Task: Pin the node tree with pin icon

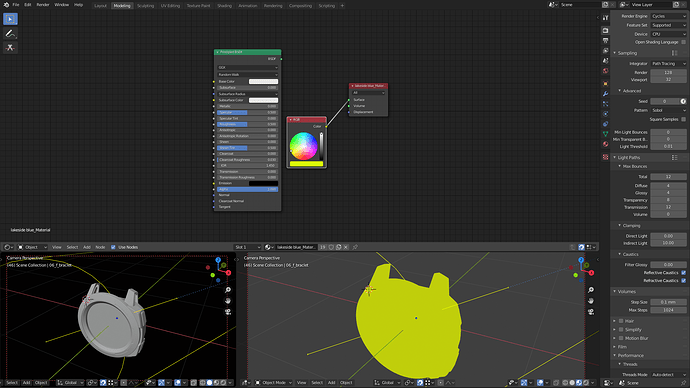Action: (x=355, y=247)
